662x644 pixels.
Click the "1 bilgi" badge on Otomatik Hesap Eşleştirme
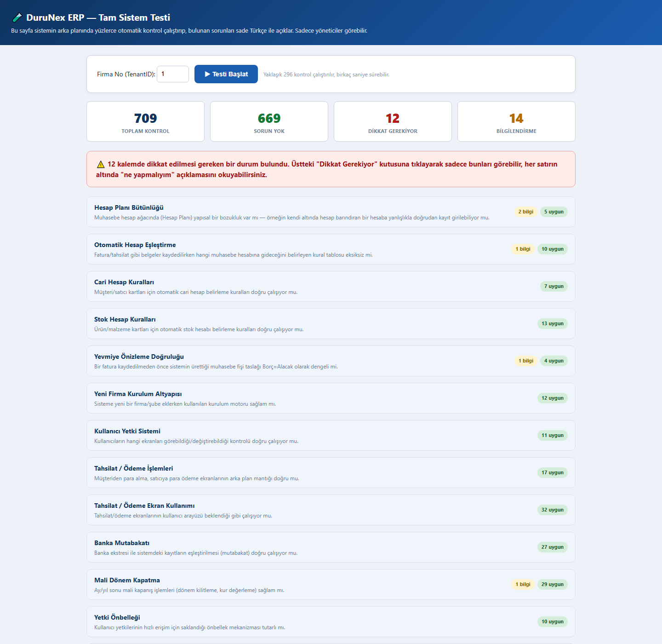point(523,249)
